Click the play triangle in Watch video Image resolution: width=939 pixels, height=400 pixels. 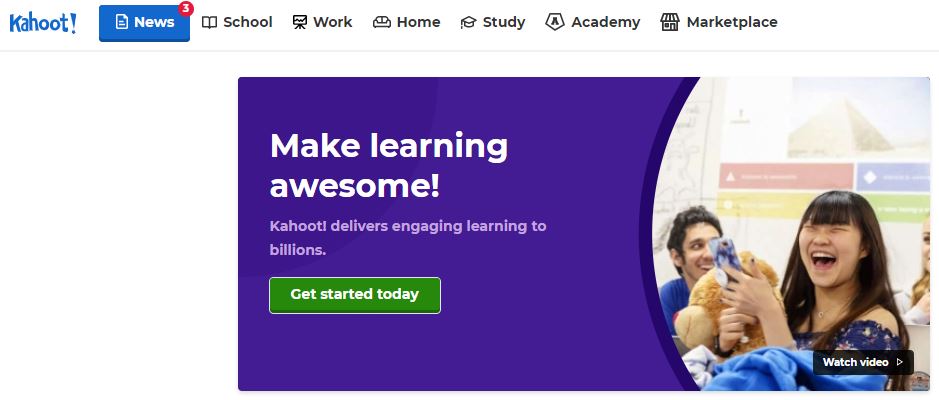pyautogui.click(x=899, y=362)
